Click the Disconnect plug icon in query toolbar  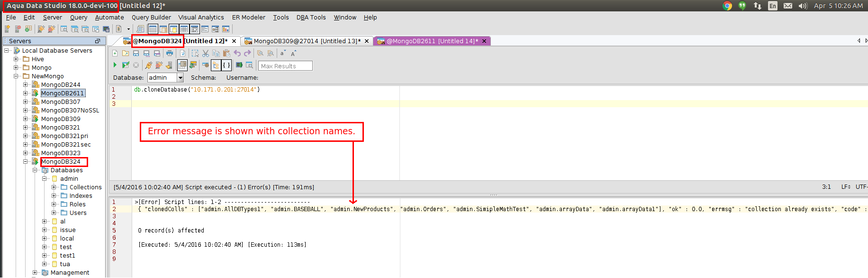[159, 65]
